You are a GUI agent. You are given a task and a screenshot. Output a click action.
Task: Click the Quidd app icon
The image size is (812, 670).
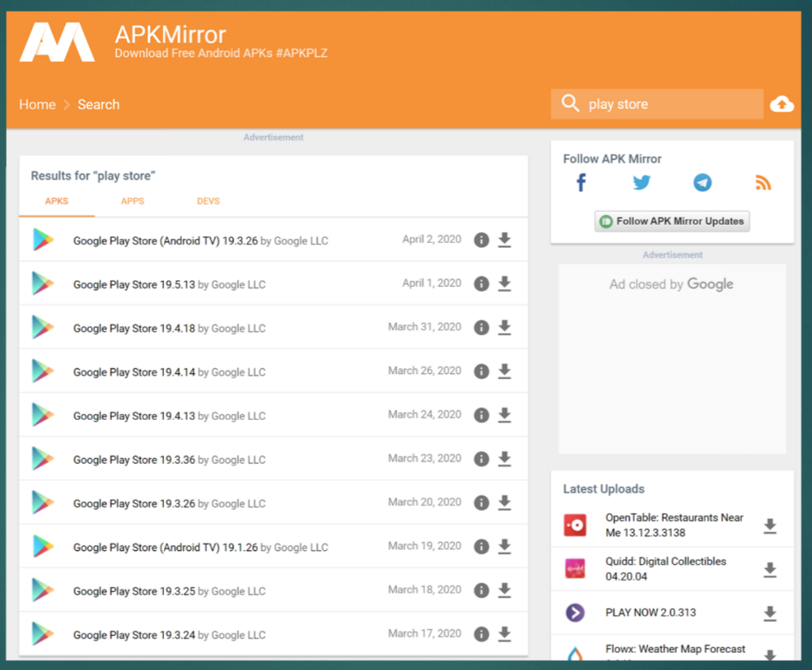(575, 568)
